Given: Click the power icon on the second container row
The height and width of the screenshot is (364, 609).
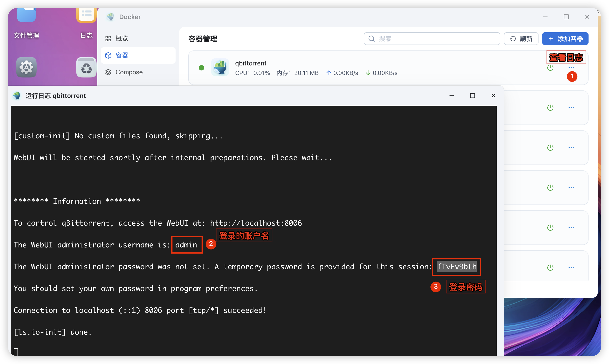Looking at the screenshot, I should coord(550,108).
